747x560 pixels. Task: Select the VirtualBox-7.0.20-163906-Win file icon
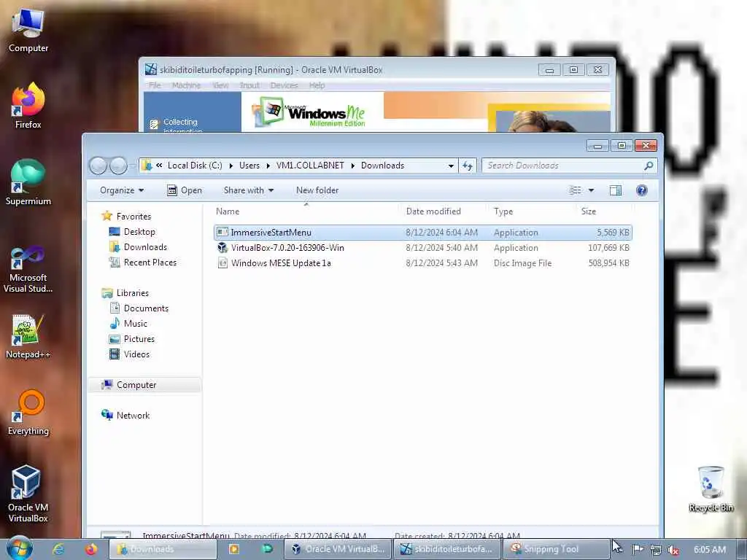coord(222,248)
